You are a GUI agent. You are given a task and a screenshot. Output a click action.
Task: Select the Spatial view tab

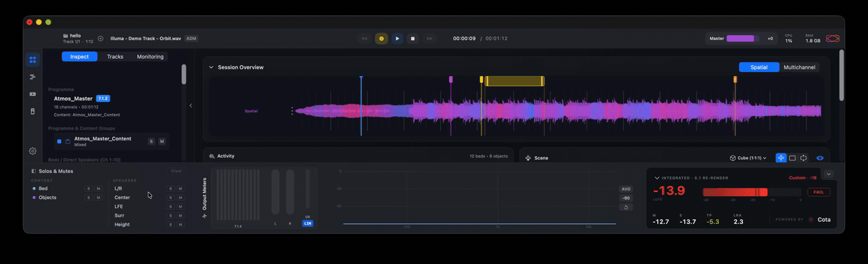click(759, 67)
